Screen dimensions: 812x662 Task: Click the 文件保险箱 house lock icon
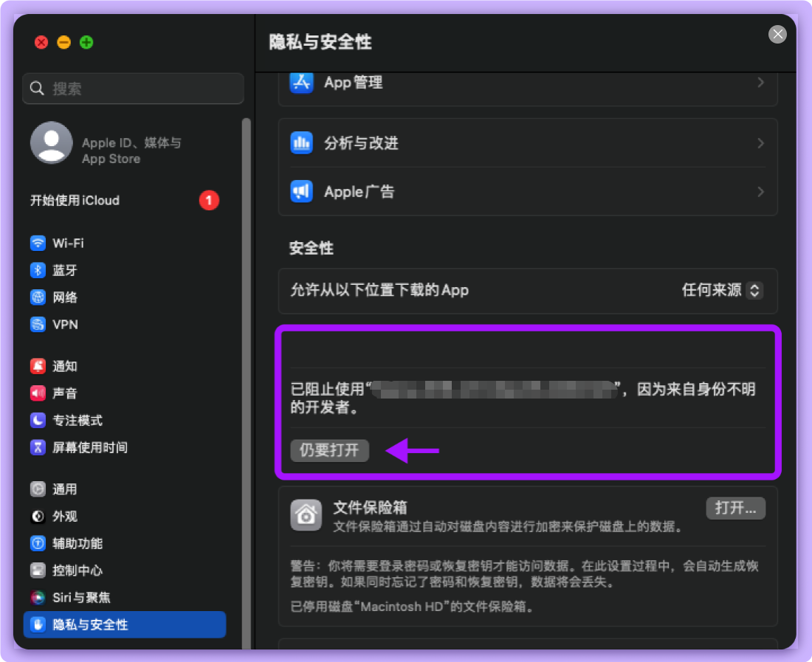306,515
